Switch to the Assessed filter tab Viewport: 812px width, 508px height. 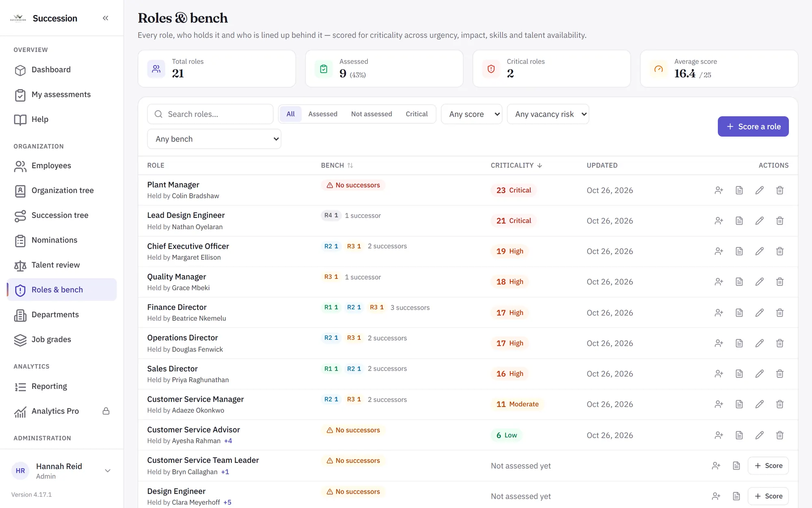(x=323, y=114)
